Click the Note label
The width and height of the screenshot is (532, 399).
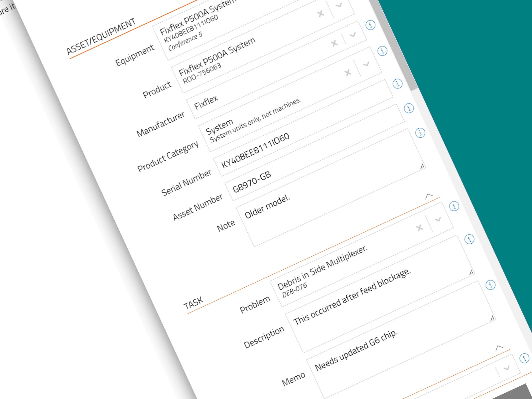point(226,226)
